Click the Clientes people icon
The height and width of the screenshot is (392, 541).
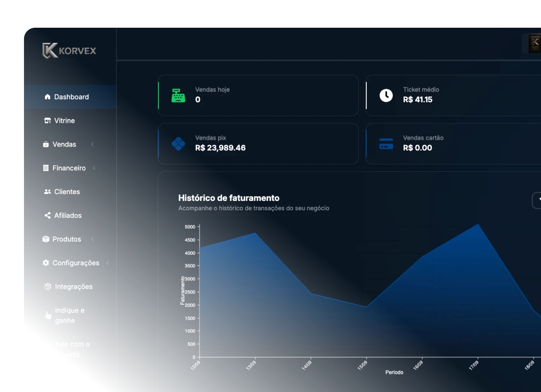(x=48, y=192)
